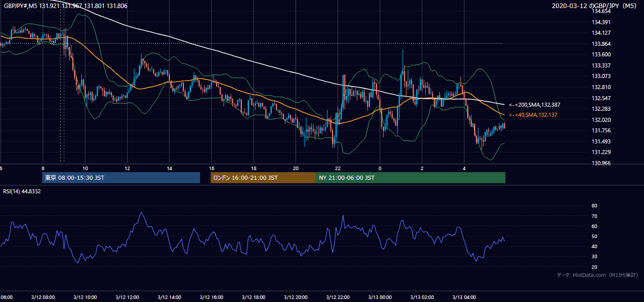Click price axis label 131.493

pos(601,141)
